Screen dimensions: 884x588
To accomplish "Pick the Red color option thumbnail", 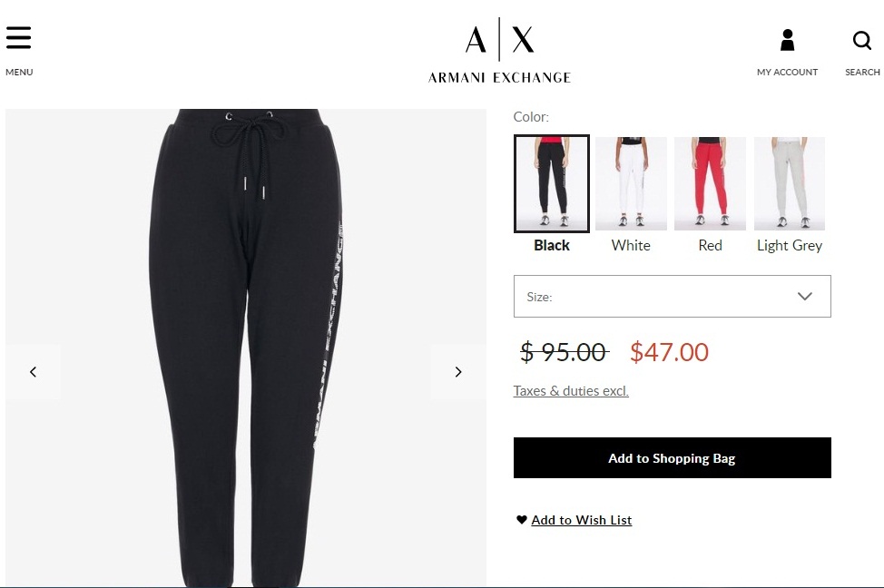I will click(x=710, y=184).
